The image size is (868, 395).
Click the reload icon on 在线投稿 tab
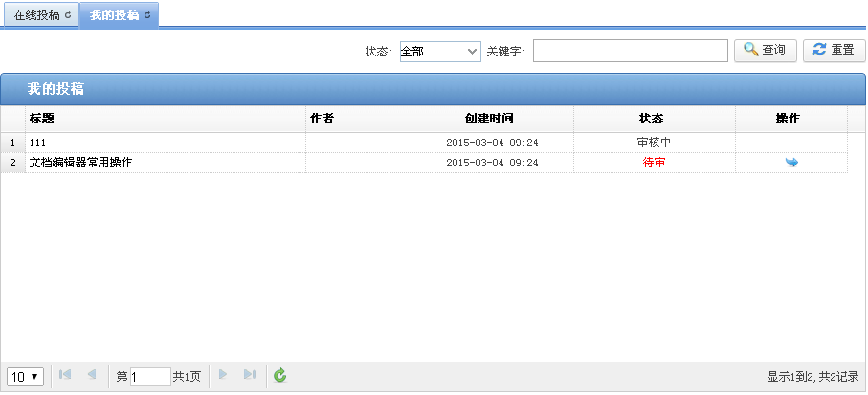pyautogui.click(x=67, y=16)
